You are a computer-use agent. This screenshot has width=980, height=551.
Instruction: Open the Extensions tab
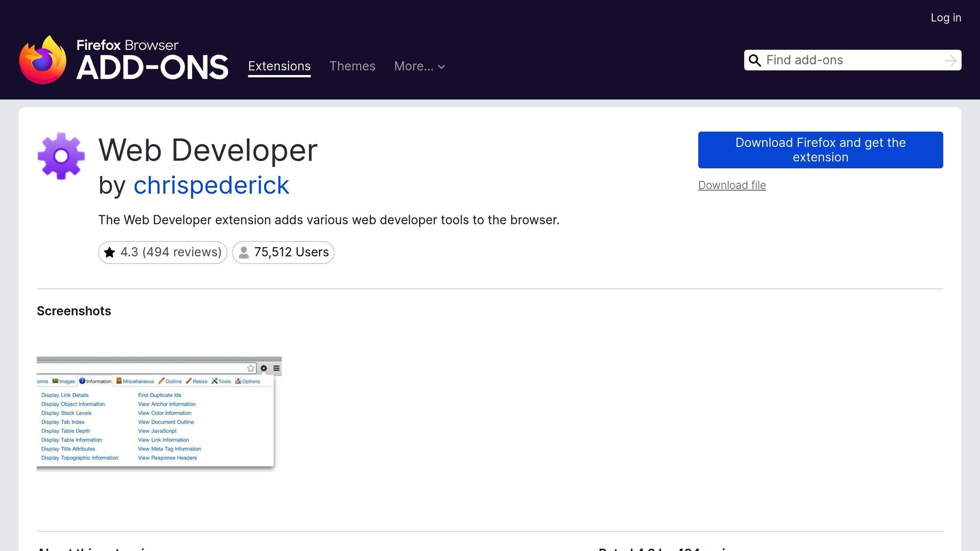279,66
